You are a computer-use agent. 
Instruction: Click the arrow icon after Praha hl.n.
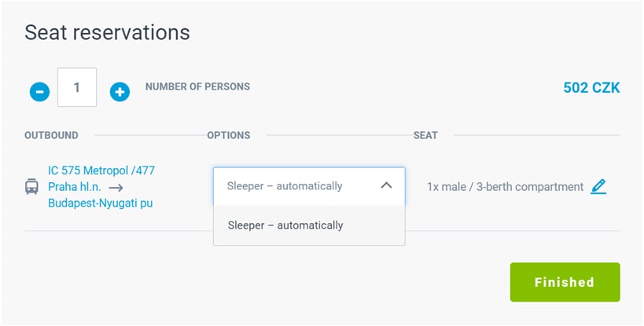tap(116, 188)
